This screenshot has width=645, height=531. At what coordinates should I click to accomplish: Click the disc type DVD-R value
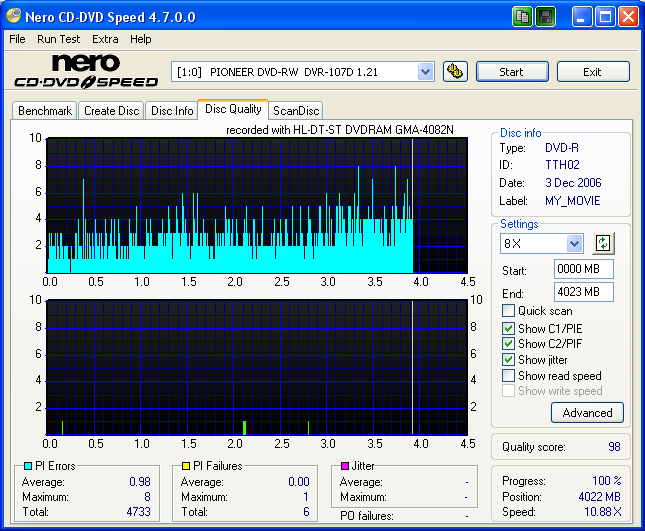(x=561, y=148)
